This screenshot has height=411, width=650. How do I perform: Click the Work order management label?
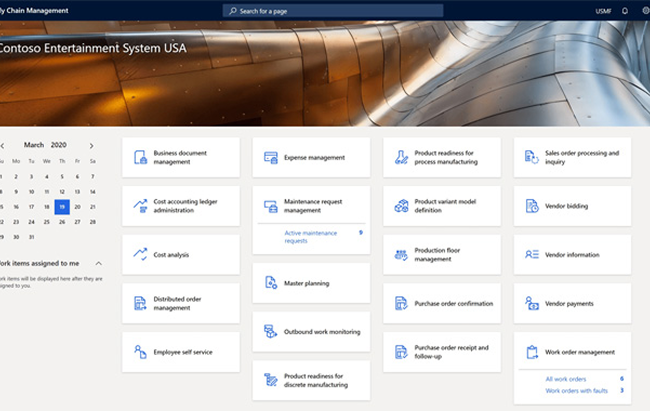[580, 352]
